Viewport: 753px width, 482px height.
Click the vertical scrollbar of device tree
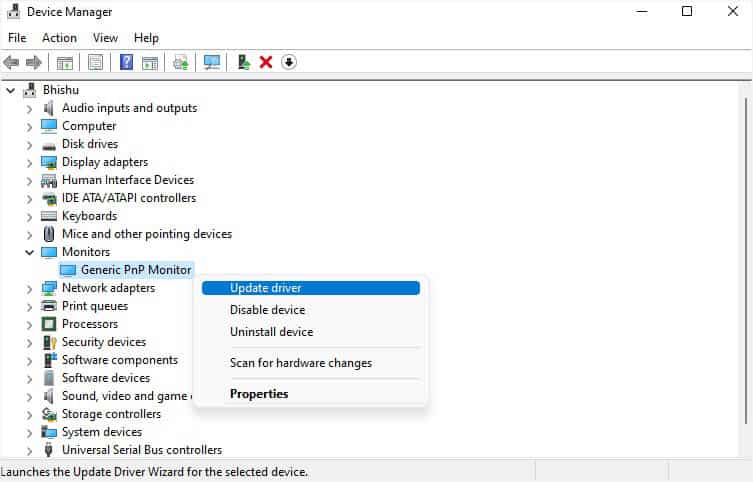746,262
